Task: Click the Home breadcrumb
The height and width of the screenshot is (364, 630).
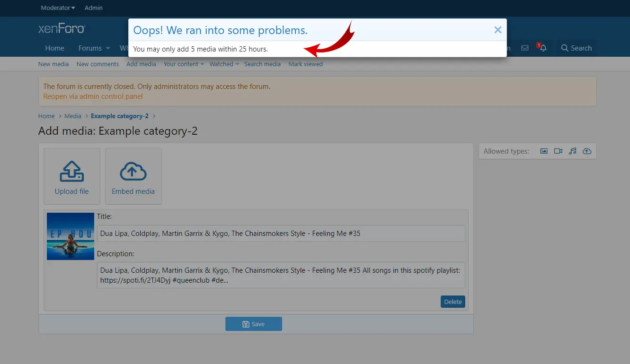Action: [x=46, y=116]
